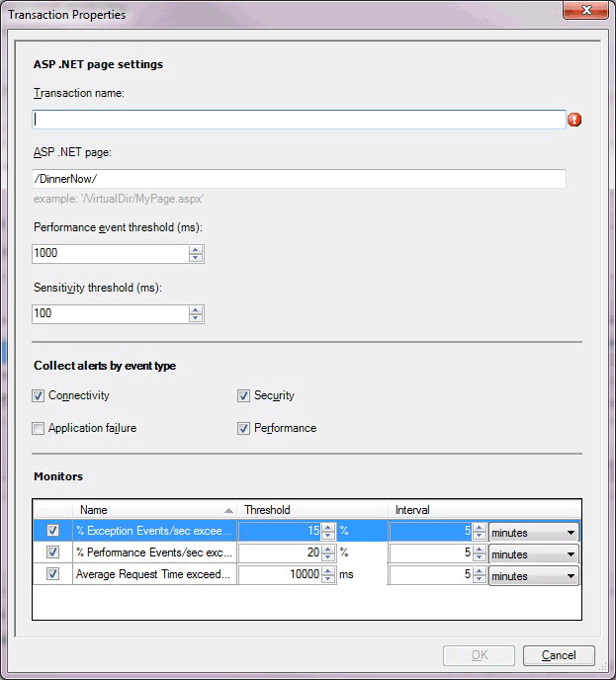Select the Average Request Time exceeds row name
Screen dimensions: 616x680
(154, 574)
